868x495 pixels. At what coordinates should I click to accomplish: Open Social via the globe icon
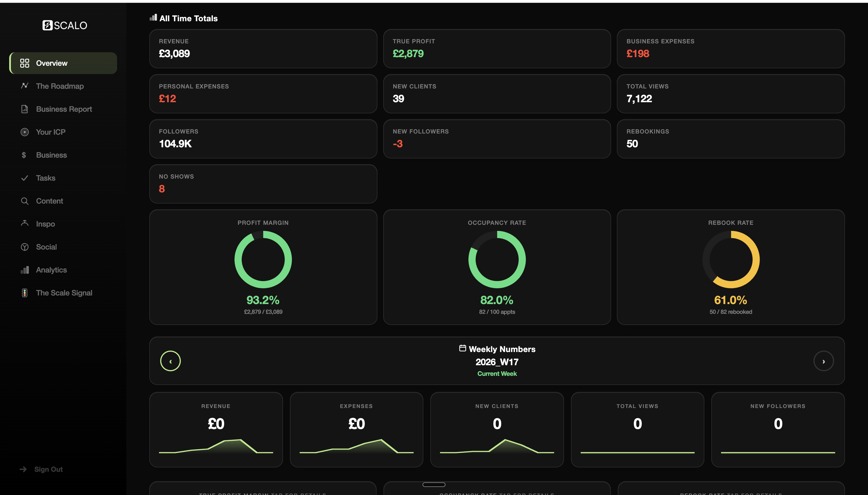(24, 247)
